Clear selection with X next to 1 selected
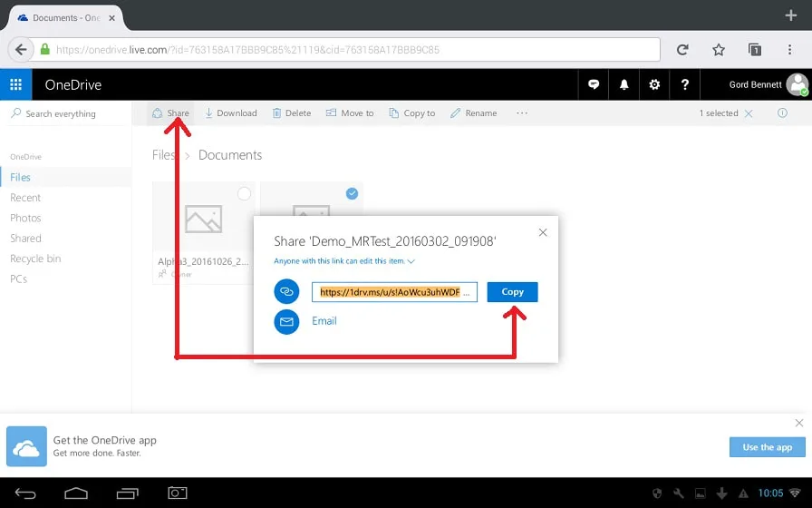This screenshot has height=508, width=812. pos(749,113)
